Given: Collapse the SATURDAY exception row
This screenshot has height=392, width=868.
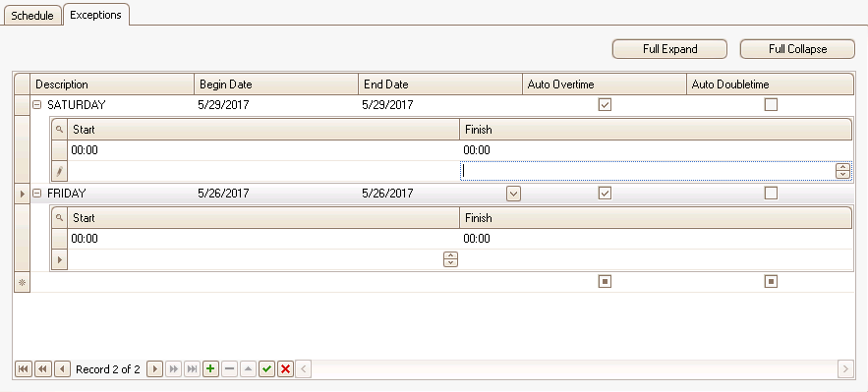Looking at the screenshot, I should click(x=37, y=104).
